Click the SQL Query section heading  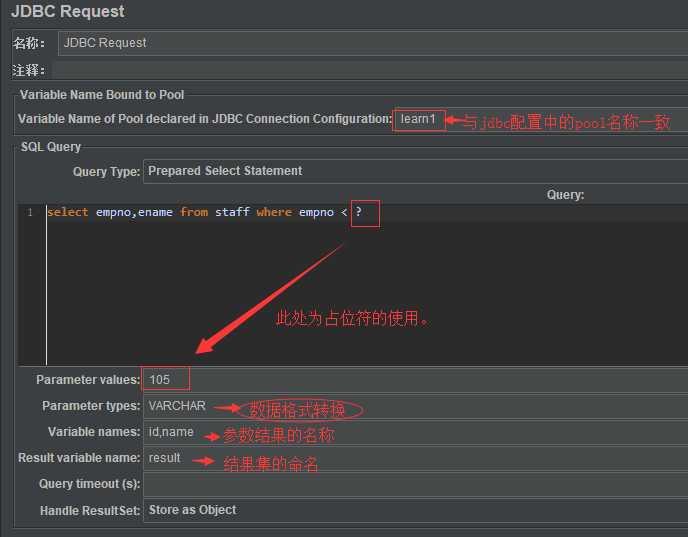point(51,147)
